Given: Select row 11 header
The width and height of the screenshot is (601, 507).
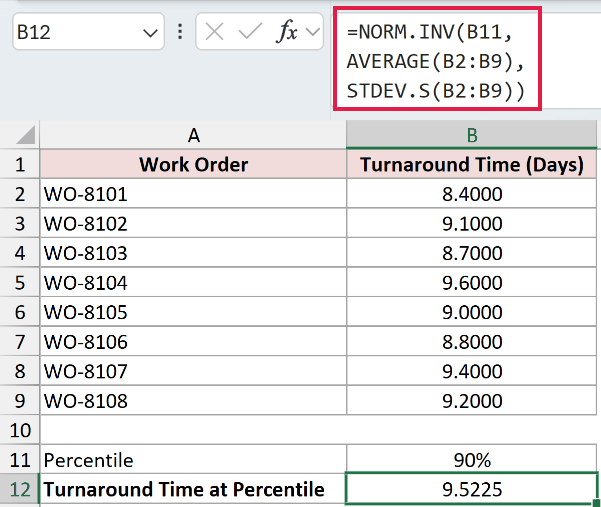Looking at the screenshot, I should click(20, 459).
